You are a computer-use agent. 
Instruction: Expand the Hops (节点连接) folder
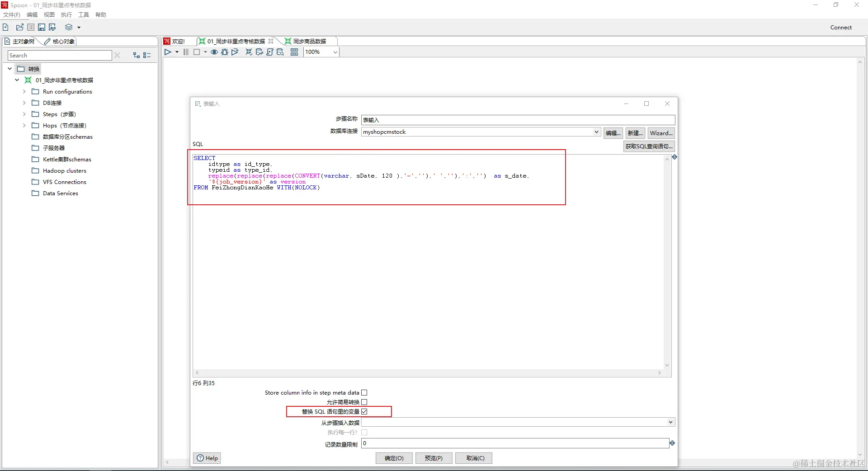24,125
